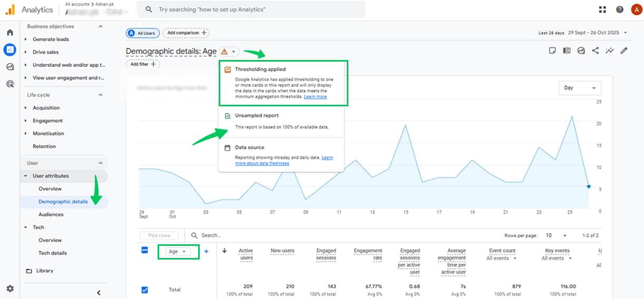Open Customize report pencil icon
The image size is (644, 299).
[x=624, y=51]
